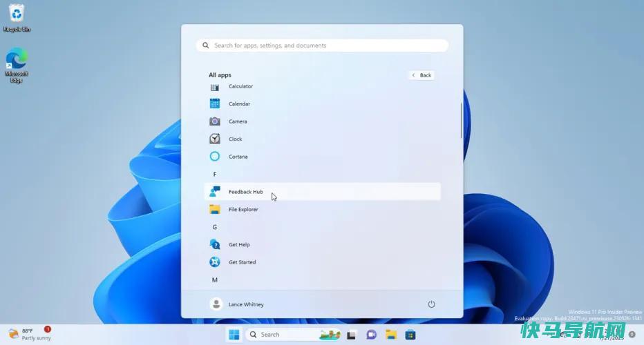
Task: Click the power button icon
Action: pyautogui.click(x=431, y=304)
